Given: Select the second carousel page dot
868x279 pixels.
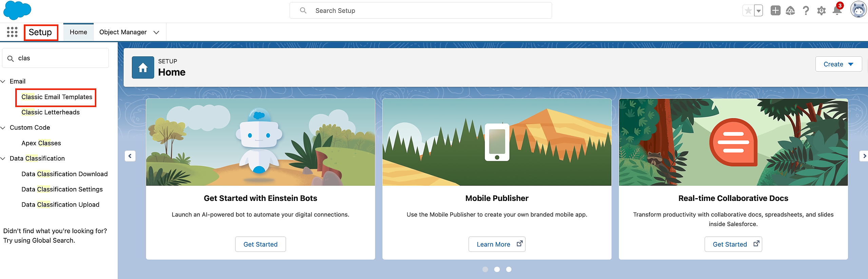Looking at the screenshot, I should pos(497,269).
